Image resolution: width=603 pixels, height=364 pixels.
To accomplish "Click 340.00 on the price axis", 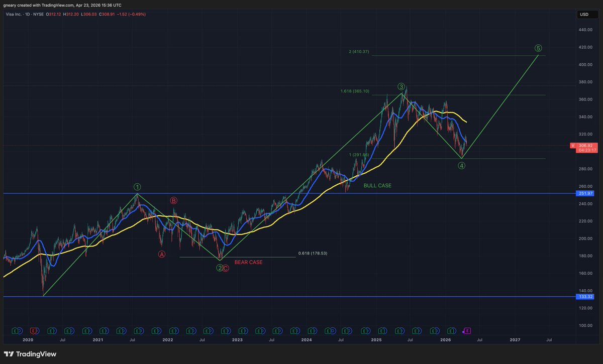I will pos(586,117).
